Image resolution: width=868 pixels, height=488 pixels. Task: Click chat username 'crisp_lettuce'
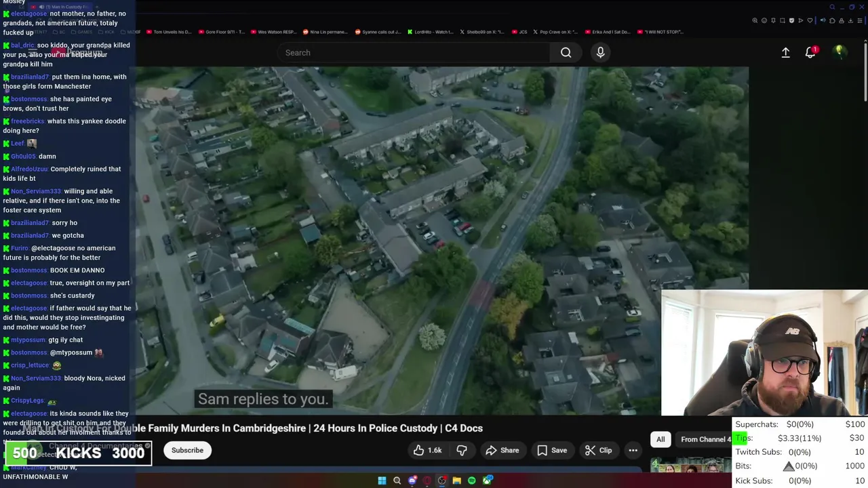(x=30, y=365)
